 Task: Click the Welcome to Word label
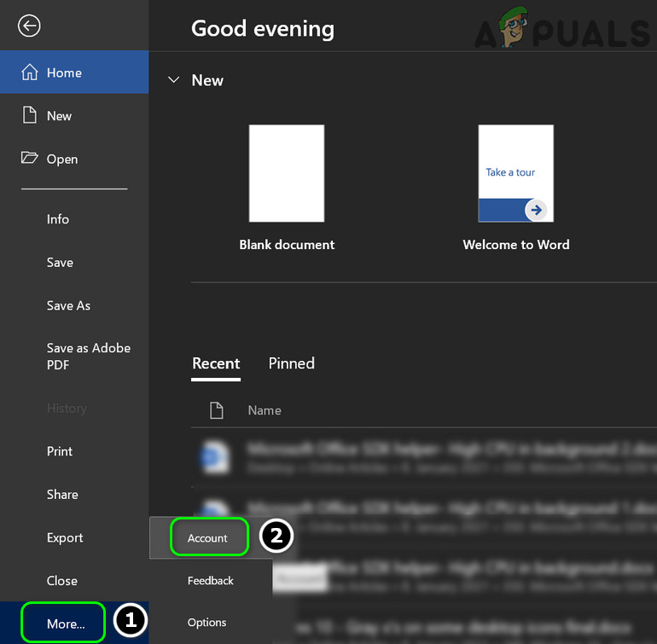(516, 244)
